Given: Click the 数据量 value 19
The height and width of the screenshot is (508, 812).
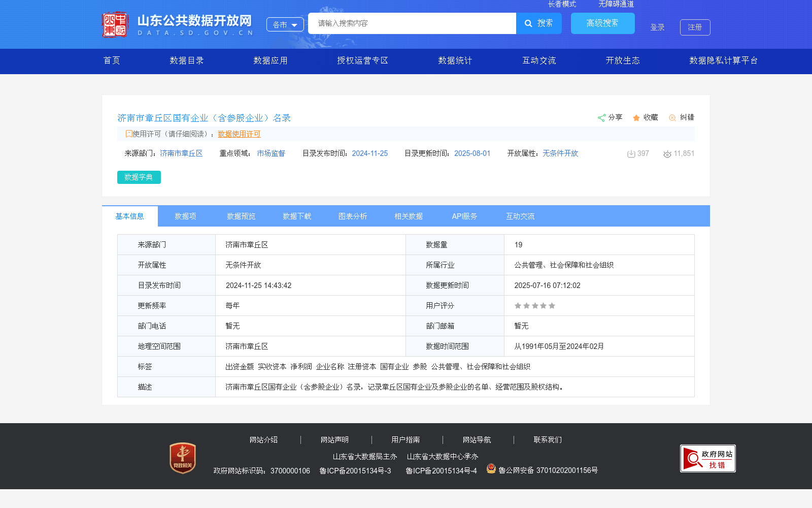Looking at the screenshot, I should coord(518,245).
